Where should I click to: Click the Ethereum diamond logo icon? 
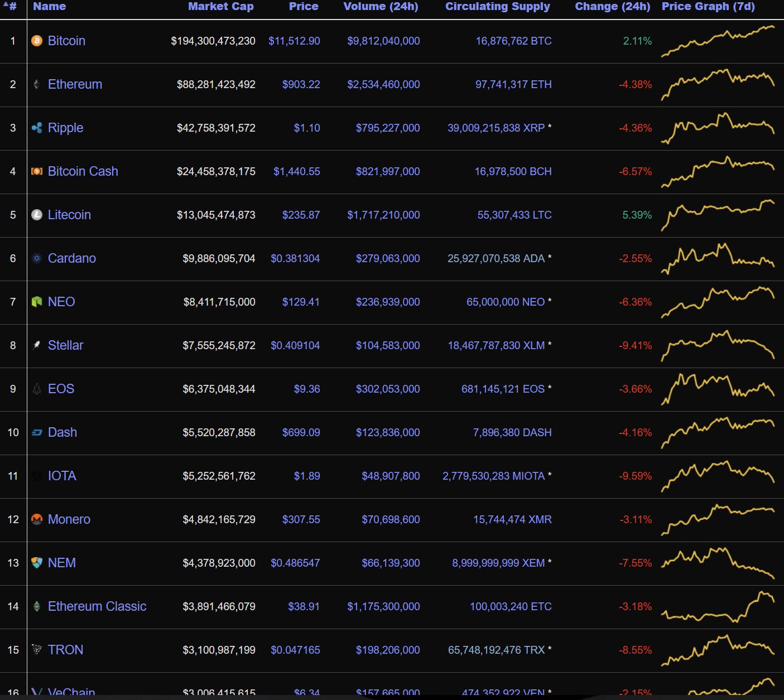[x=37, y=84]
